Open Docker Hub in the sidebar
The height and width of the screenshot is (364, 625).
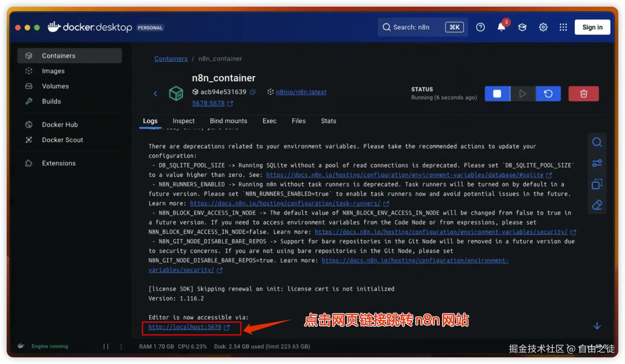(x=70, y=125)
